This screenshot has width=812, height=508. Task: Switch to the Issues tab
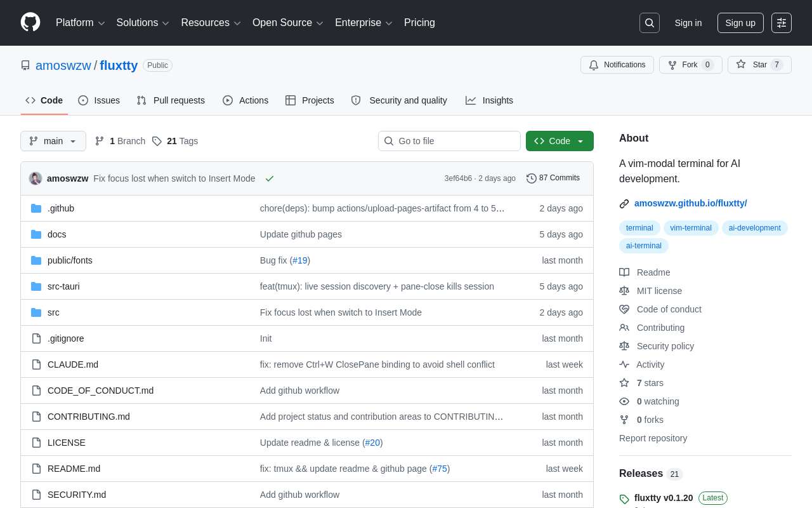tap(99, 100)
